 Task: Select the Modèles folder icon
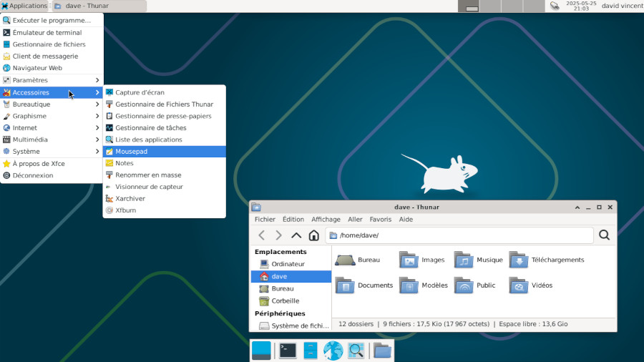coord(409,285)
